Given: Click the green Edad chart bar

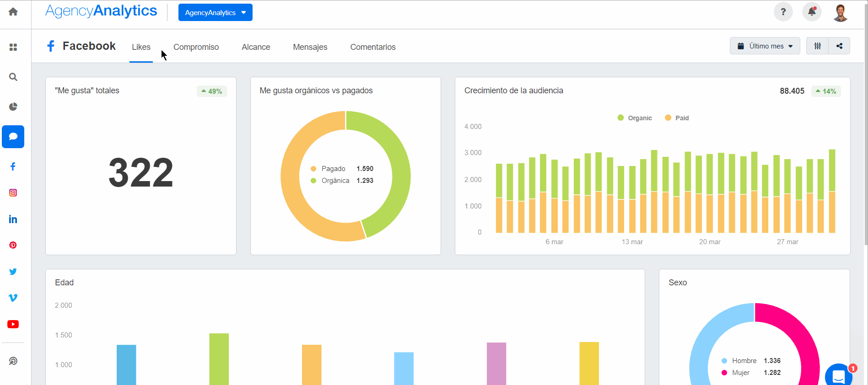Looking at the screenshot, I should coord(219,359).
